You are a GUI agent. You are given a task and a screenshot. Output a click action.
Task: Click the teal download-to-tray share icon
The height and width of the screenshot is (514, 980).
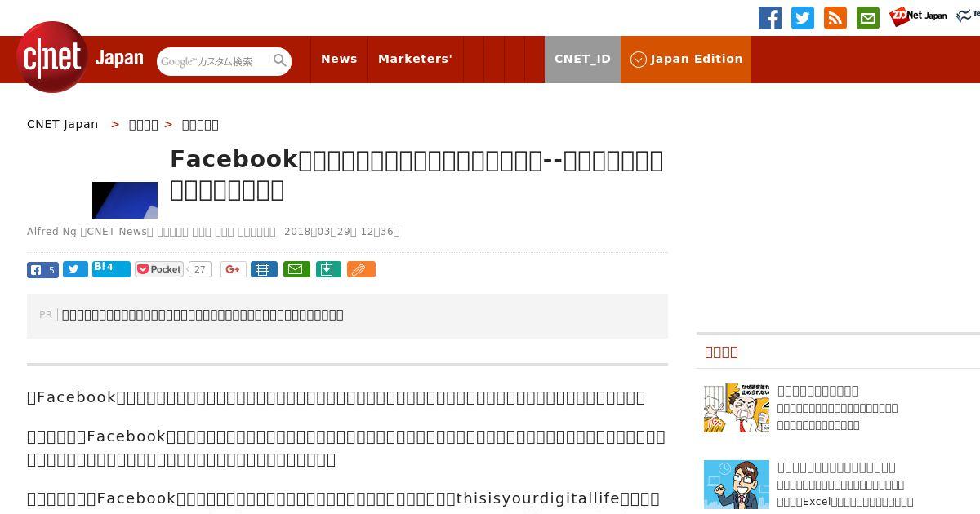coord(328,269)
